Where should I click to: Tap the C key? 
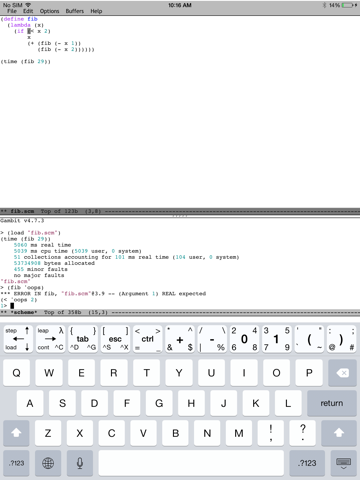point(112,433)
